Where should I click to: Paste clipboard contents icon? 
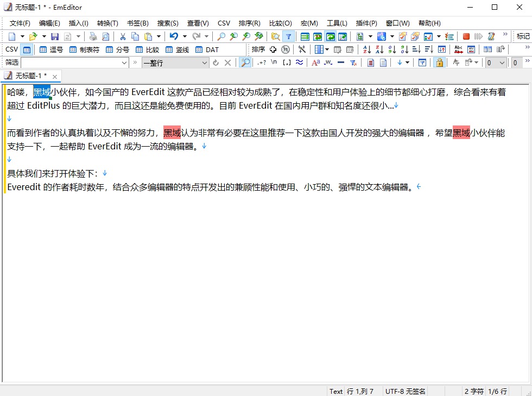(148, 36)
